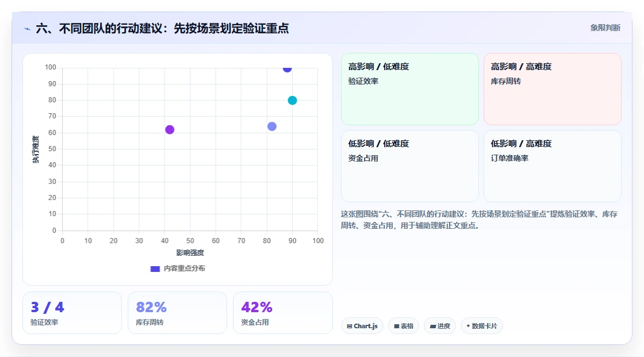Click the 42% value
644x357 pixels.
pos(256,307)
